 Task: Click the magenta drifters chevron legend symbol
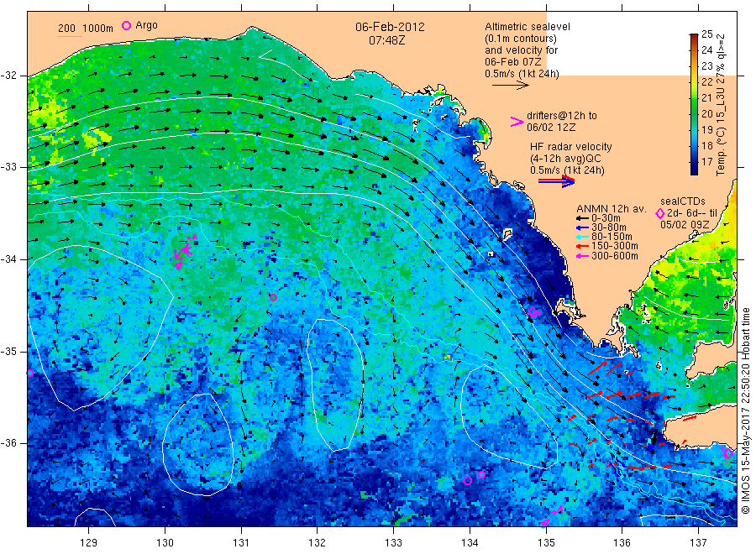pos(517,122)
